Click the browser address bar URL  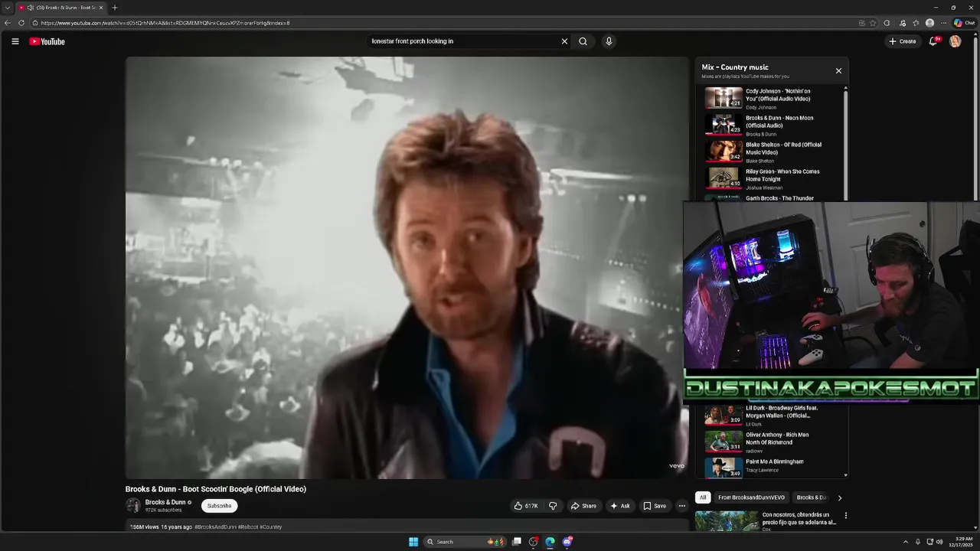click(165, 23)
